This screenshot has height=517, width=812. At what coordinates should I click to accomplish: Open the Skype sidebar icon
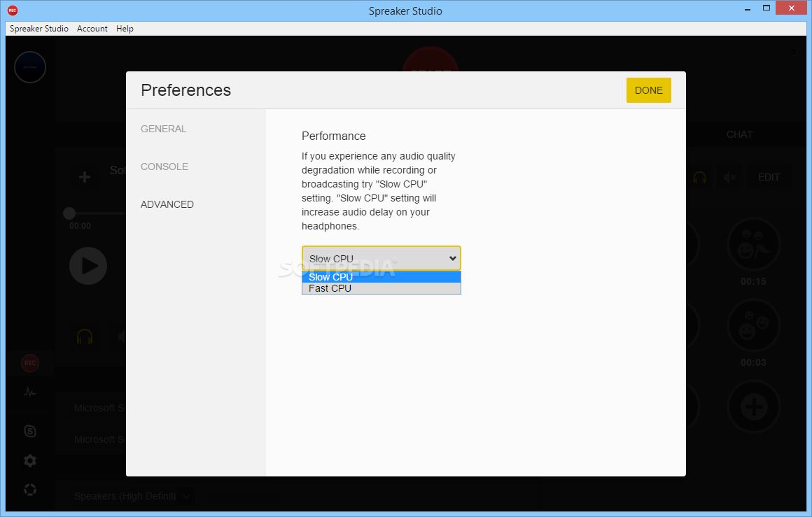click(x=30, y=431)
